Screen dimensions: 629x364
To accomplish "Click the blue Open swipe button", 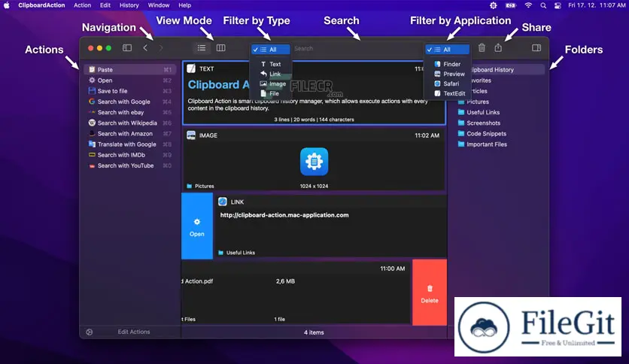I will point(197,226).
